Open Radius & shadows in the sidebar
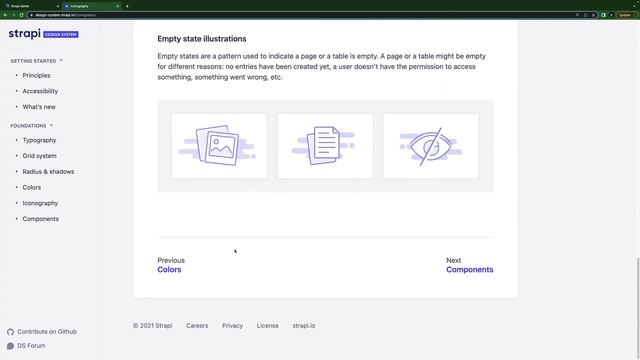Screen dimensions: 640x360 pyautogui.click(x=48, y=171)
